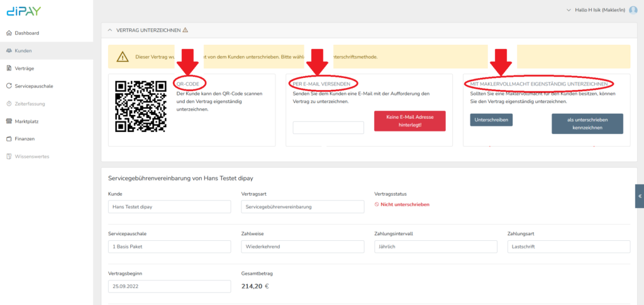Viewport: 644px width, 305px height.
Task: Click the Marktplatz shop icon
Action: (9, 121)
